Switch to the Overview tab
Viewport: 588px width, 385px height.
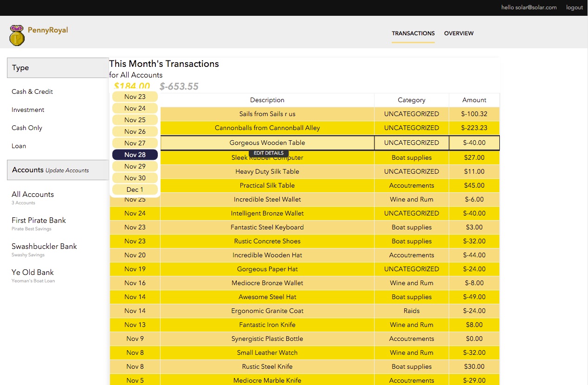click(x=459, y=33)
